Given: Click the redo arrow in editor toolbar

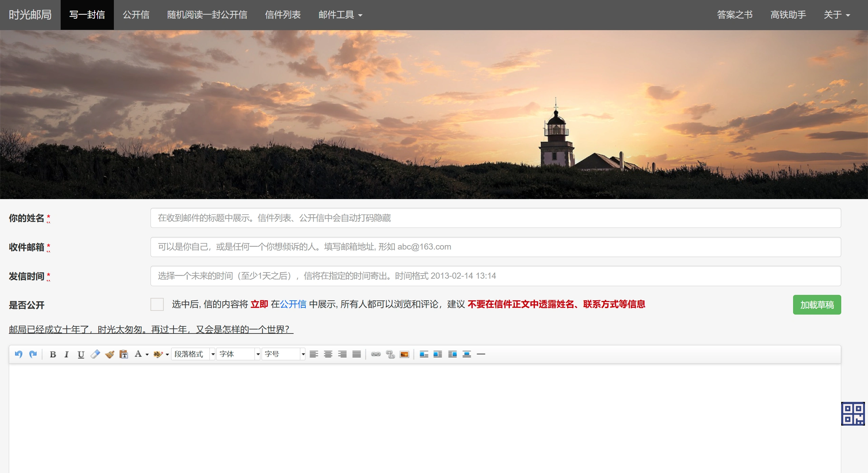Looking at the screenshot, I should coord(33,354).
